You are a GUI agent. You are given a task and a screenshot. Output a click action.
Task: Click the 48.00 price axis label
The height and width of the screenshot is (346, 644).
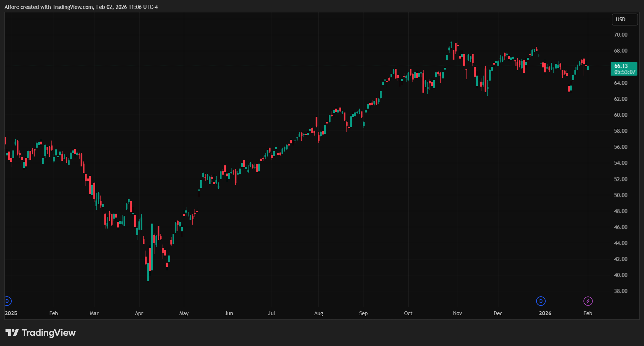point(621,211)
